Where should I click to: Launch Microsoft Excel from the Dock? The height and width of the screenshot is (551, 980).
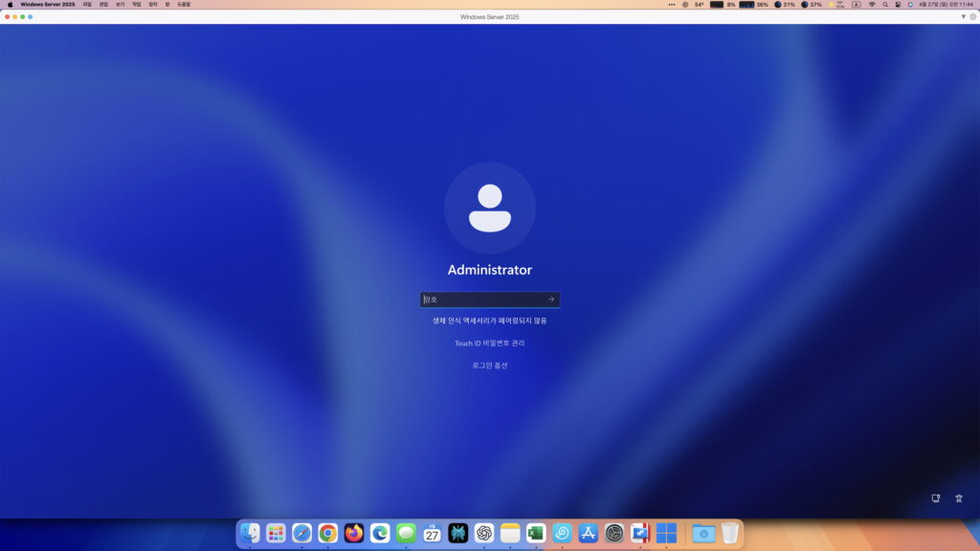pyautogui.click(x=536, y=533)
